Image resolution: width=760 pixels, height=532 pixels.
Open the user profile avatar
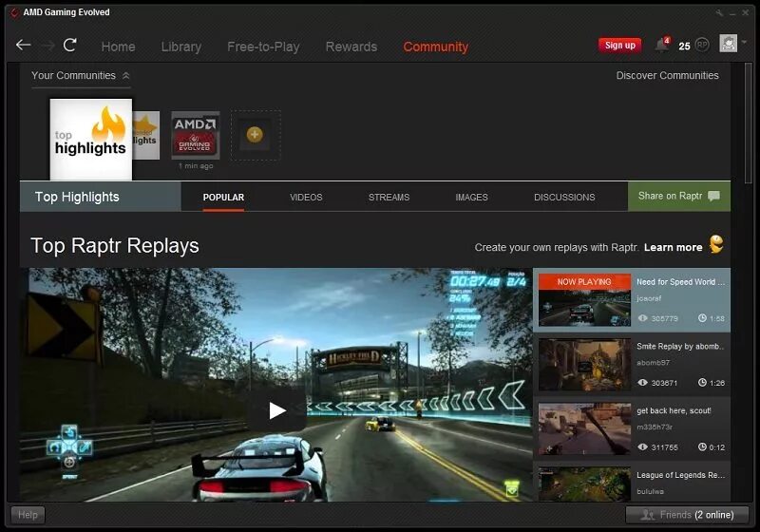[728, 44]
